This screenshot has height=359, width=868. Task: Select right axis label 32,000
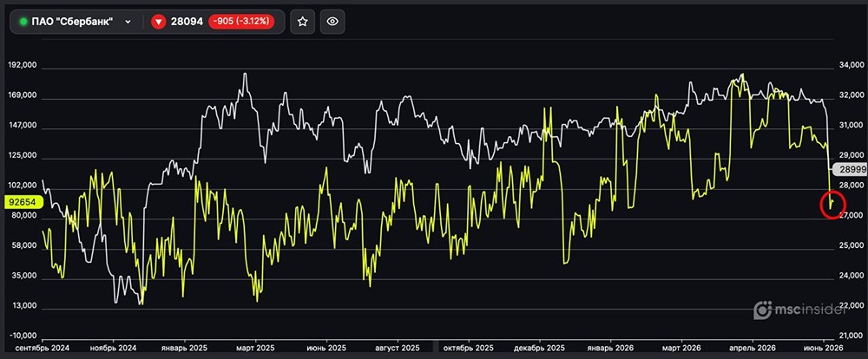tap(851, 95)
